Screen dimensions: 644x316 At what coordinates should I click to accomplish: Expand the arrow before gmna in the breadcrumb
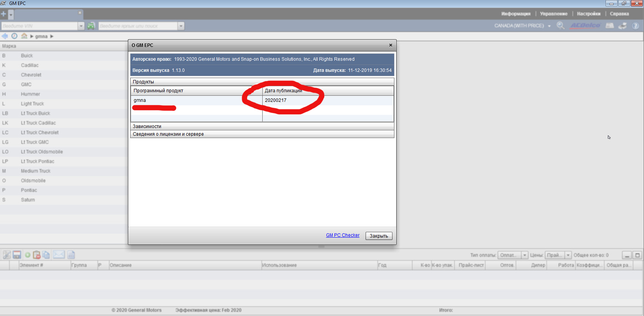[32, 36]
